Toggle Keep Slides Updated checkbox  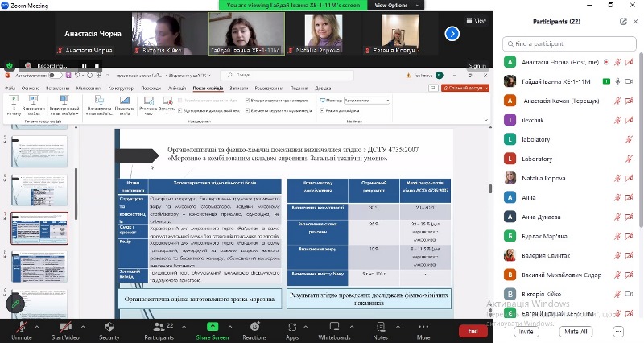pos(180,100)
